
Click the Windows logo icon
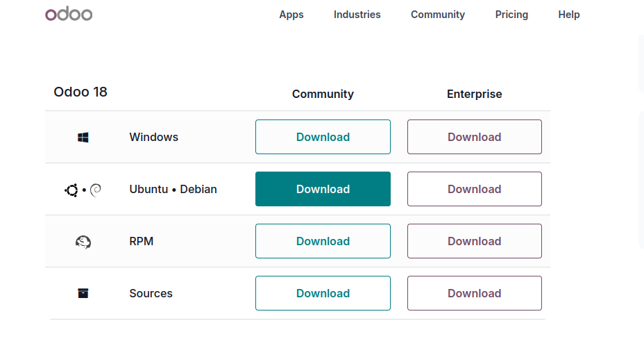pos(83,138)
